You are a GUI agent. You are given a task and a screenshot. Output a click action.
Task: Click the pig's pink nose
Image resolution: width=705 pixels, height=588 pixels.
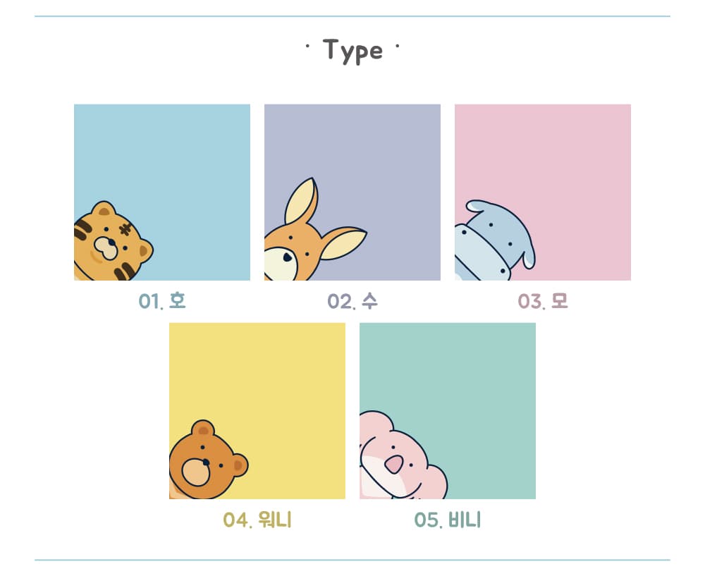(394, 465)
